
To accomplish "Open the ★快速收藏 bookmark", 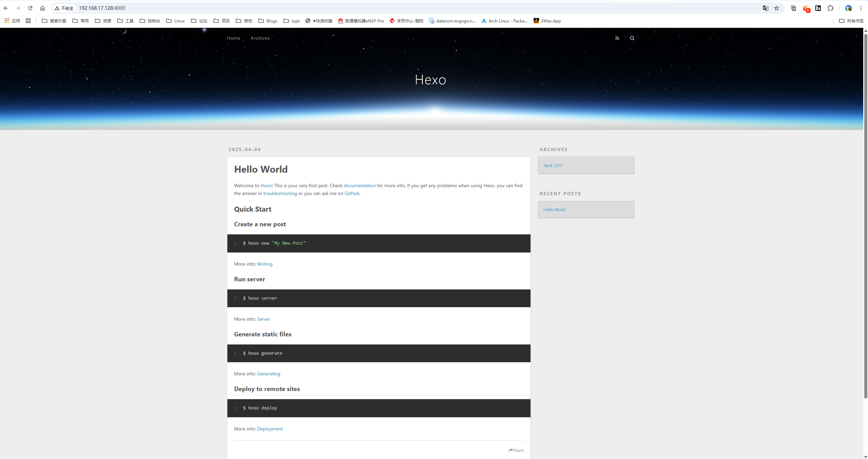I will pyautogui.click(x=319, y=21).
